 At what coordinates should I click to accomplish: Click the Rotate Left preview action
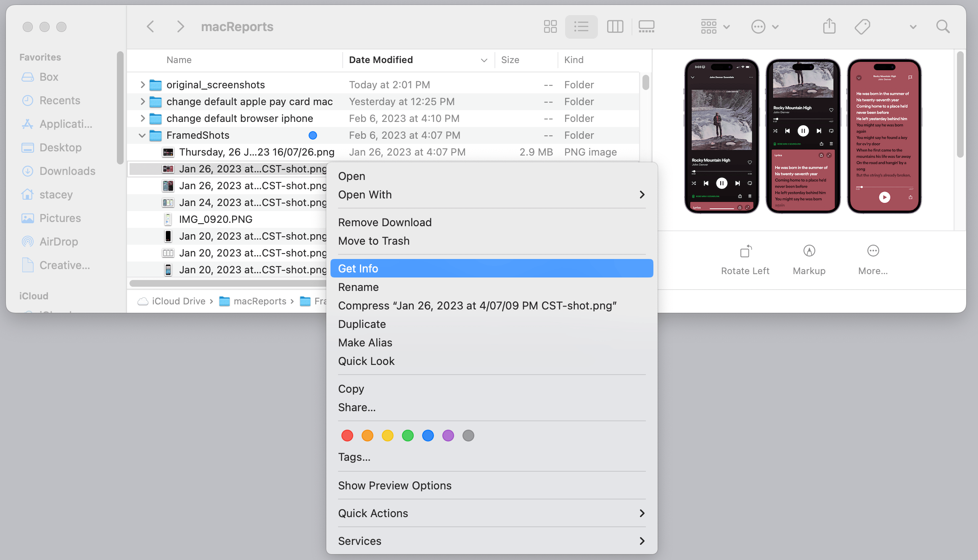pos(745,260)
